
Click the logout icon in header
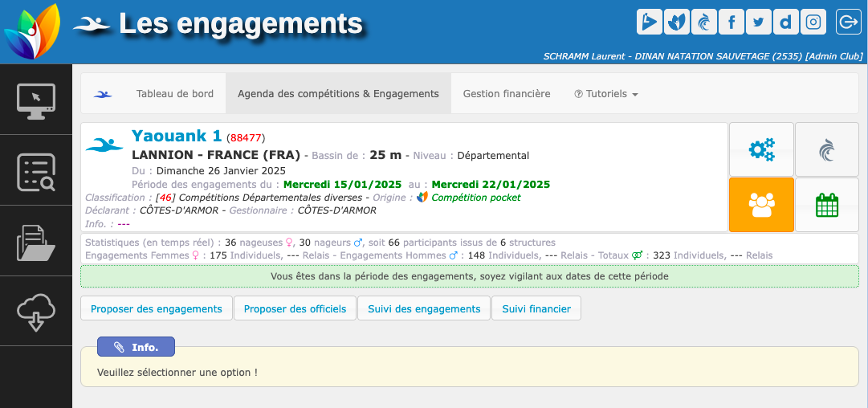(848, 22)
